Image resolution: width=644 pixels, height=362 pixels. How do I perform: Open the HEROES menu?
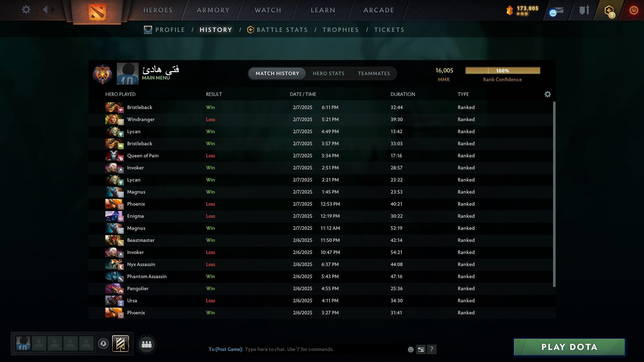pos(158,10)
